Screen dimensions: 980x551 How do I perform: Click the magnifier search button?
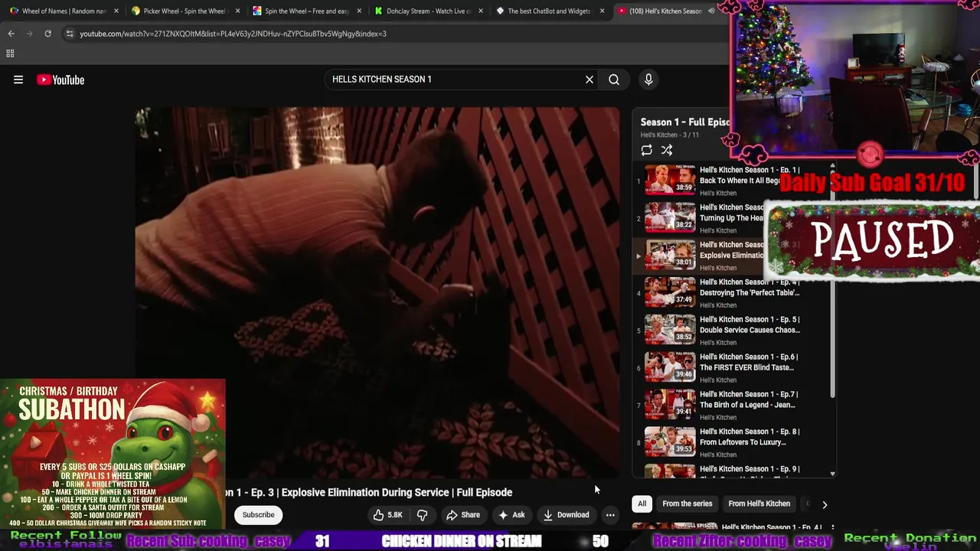(614, 80)
